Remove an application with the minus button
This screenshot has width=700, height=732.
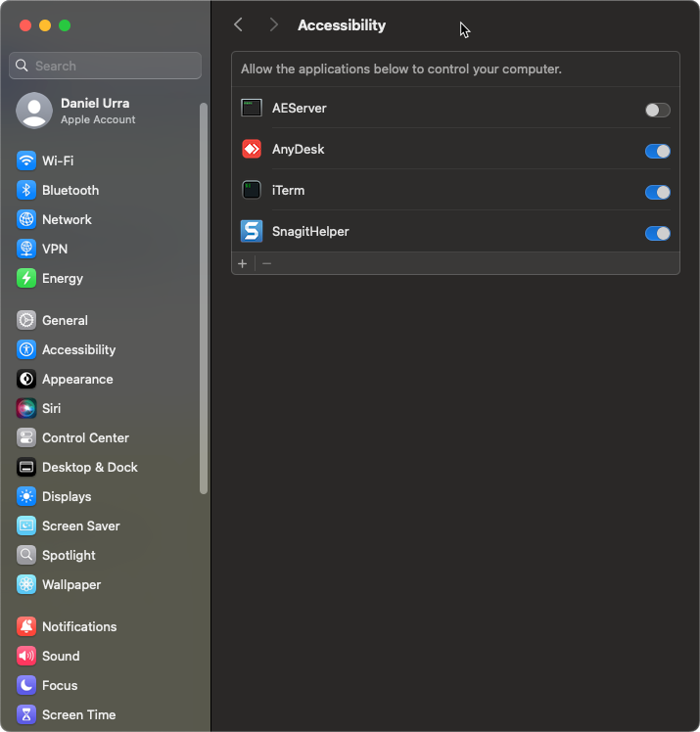coord(266,264)
